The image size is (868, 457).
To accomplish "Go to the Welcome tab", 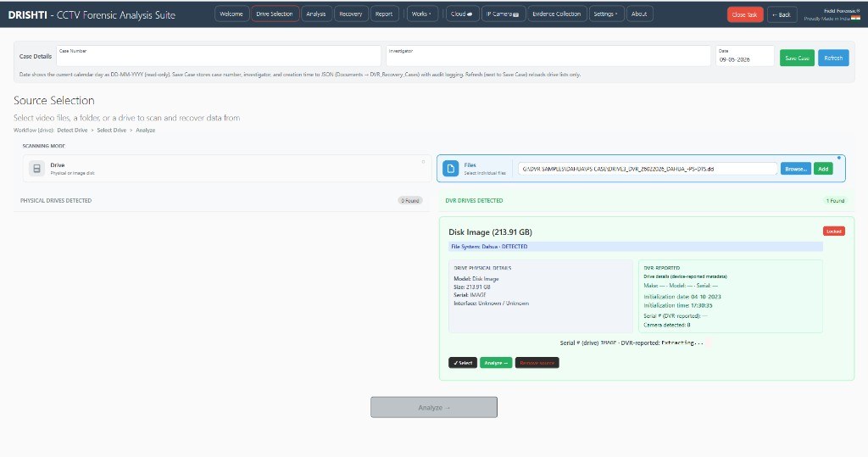I will [231, 14].
